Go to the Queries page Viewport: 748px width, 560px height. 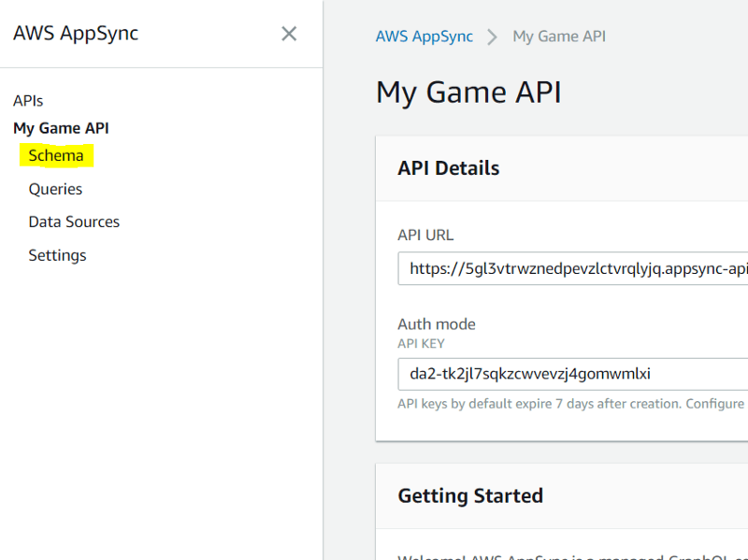(55, 189)
